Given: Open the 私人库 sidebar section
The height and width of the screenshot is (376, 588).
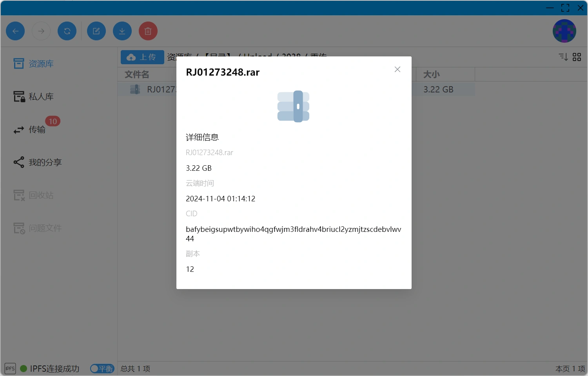Looking at the screenshot, I should (x=33, y=96).
